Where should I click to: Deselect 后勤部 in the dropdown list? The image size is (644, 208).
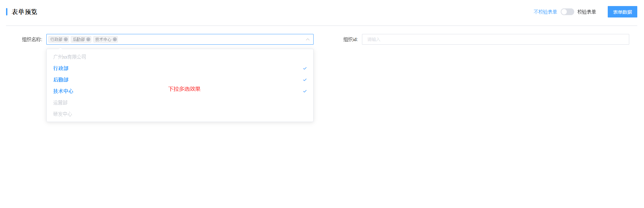click(180, 80)
